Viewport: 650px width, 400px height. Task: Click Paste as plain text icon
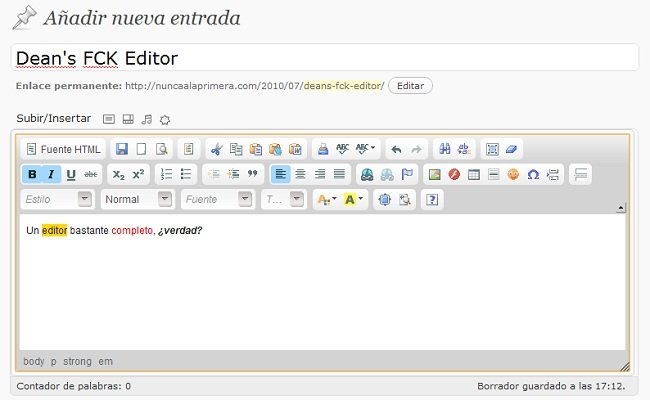coord(275,149)
